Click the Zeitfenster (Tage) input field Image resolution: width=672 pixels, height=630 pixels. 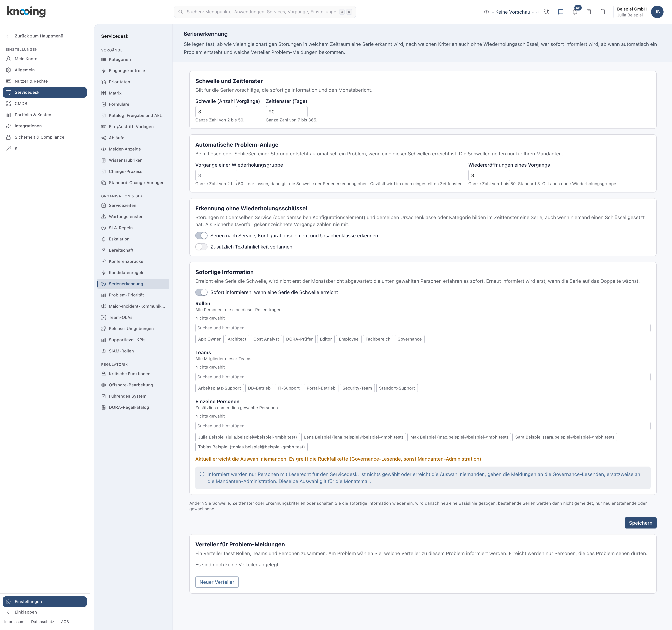tap(286, 111)
